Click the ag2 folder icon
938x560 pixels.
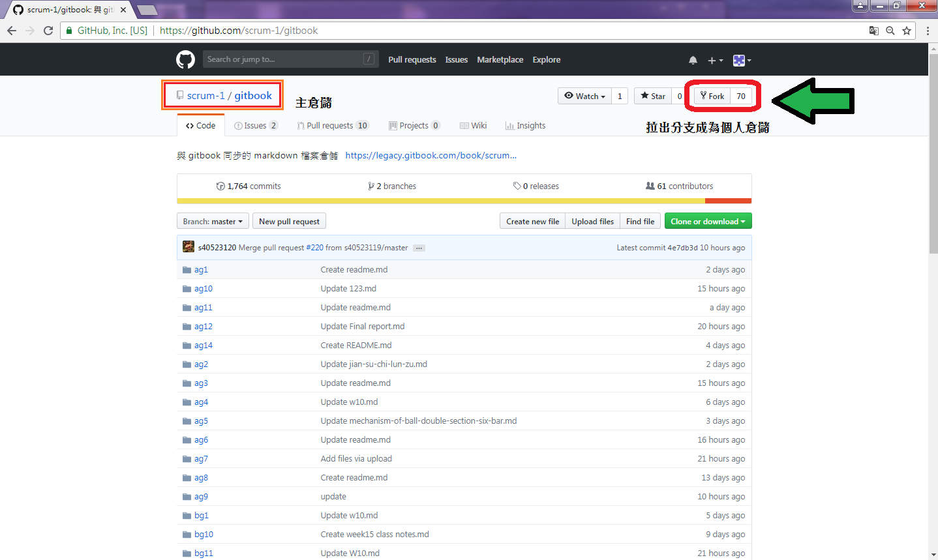(x=187, y=364)
